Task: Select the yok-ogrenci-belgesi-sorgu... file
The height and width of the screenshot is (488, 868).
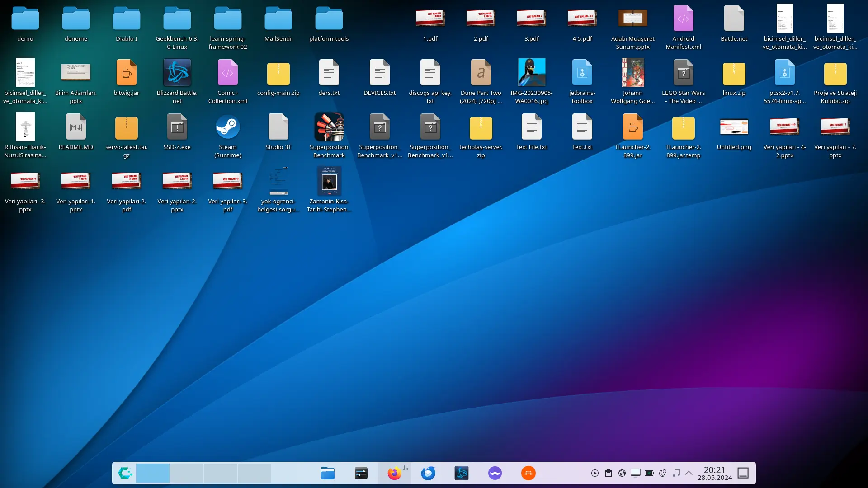Action: tap(278, 190)
